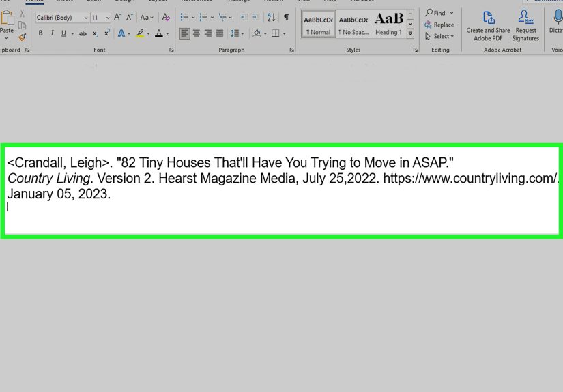The height and width of the screenshot is (392, 563).
Task: Click the January 05, 2023 date text
Action: coord(57,194)
